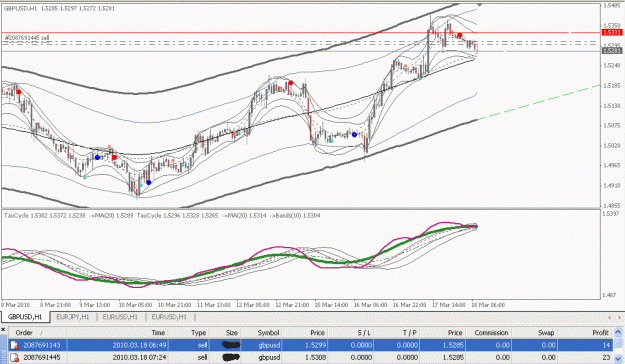The width and height of the screenshot is (625, 364).
Task: Click the #2087691445 sell order line label
Action: tap(27, 38)
